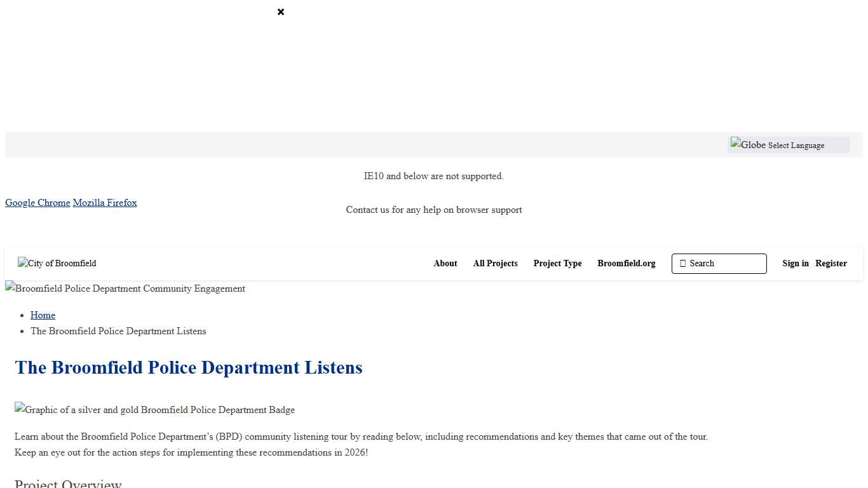868x488 pixels.
Task: Navigate to Home via the breadcrumb
Action: tap(43, 315)
